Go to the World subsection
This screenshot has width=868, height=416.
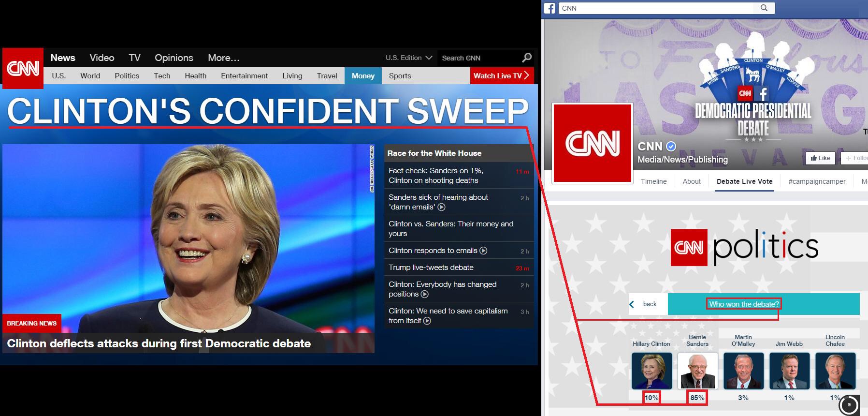pos(90,76)
